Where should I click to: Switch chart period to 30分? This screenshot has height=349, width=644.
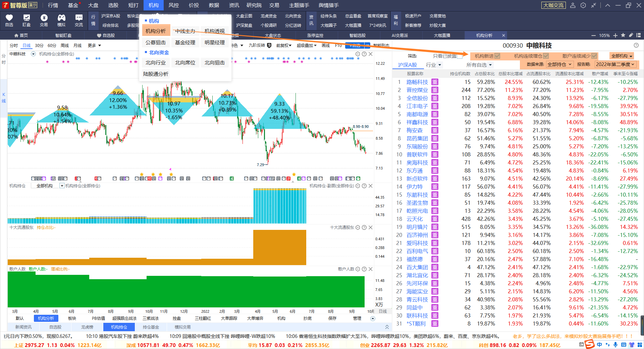coord(39,45)
